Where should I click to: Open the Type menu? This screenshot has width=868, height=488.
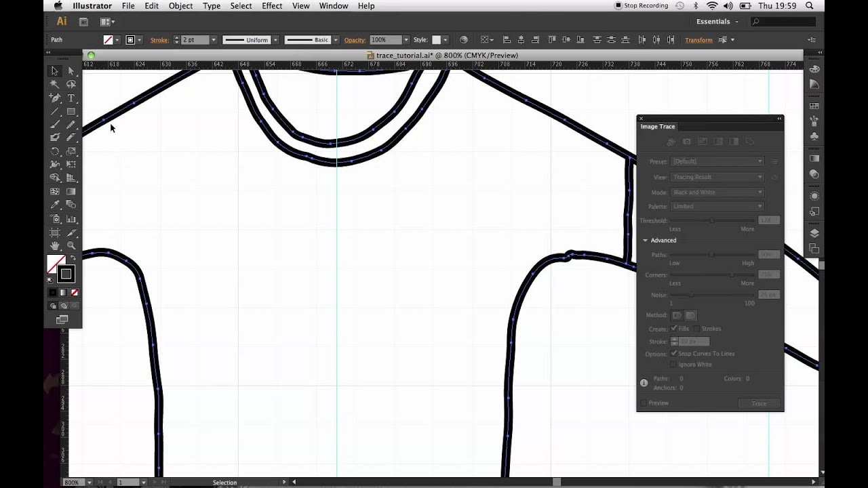(x=212, y=5)
